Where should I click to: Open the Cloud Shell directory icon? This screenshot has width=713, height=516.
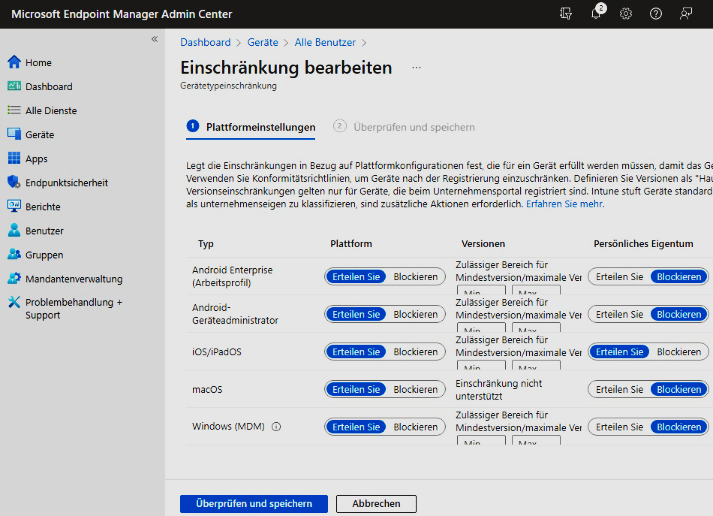567,13
